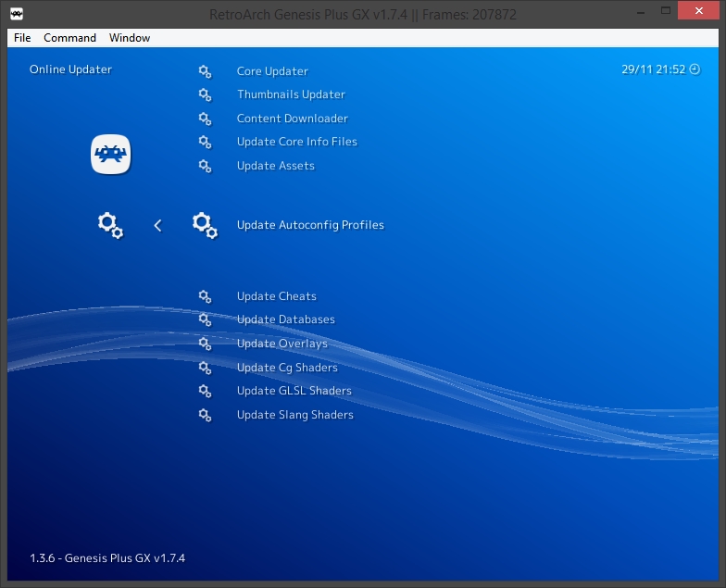The height and width of the screenshot is (588, 726).
Task: Click the gear icon beside Thumbnails Updater
Action: pos(206,94)
